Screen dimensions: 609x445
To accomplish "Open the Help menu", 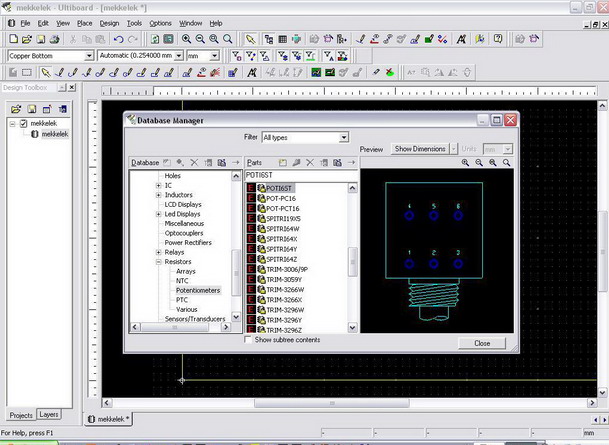I will 216,23.
